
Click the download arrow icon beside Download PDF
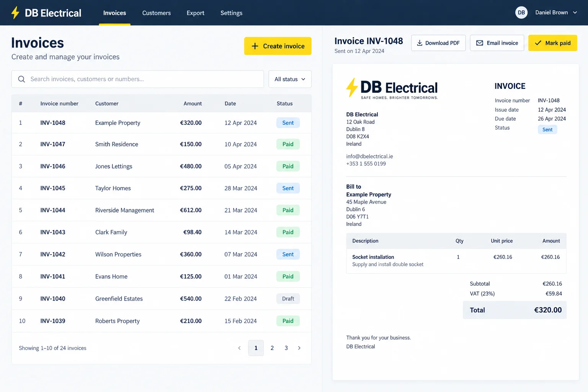(x=420, y=43)
